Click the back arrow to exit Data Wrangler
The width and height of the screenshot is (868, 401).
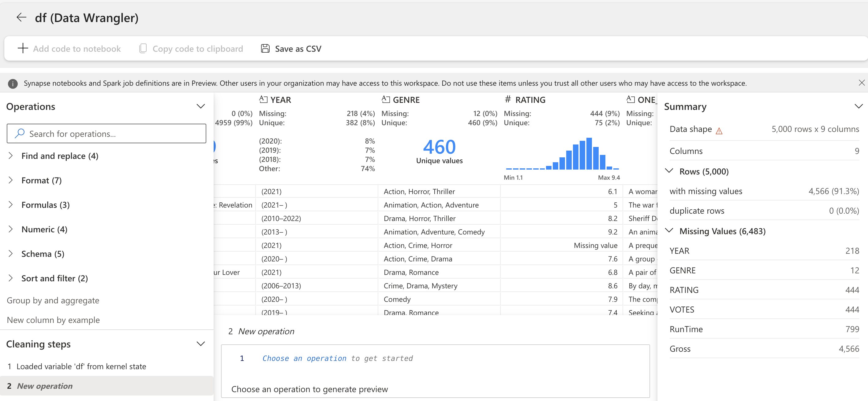point(21,17)
